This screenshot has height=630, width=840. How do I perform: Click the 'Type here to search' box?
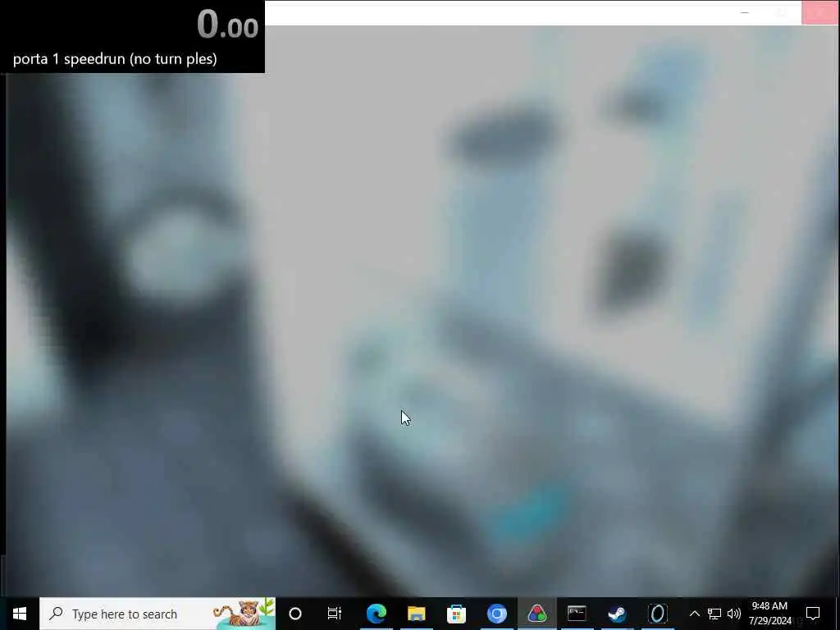pos(157,614)
